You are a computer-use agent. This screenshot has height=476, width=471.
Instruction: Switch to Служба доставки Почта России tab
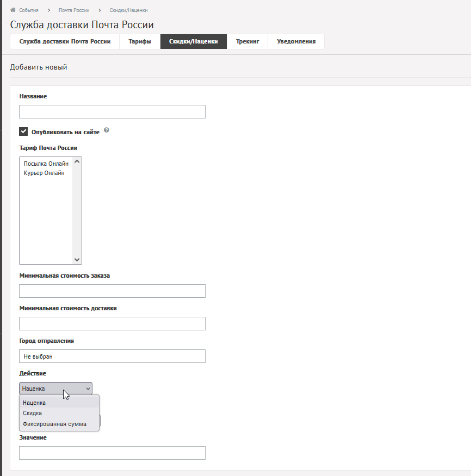pyautogui.click(x=65, y=42)
